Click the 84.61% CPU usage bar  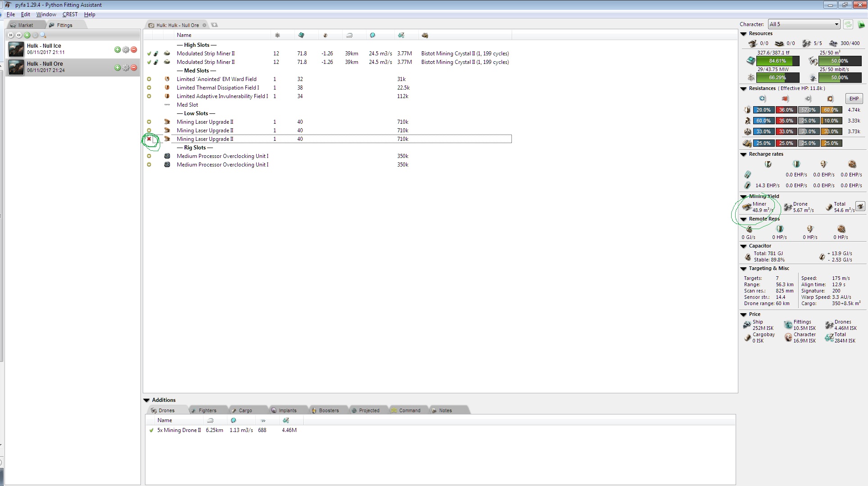tap(778, 60)
